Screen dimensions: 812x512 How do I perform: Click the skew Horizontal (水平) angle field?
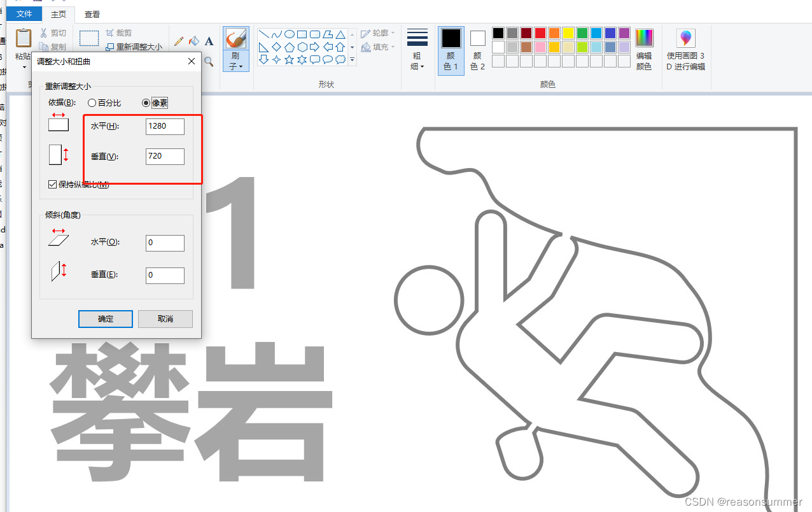[x=165, y=243]
